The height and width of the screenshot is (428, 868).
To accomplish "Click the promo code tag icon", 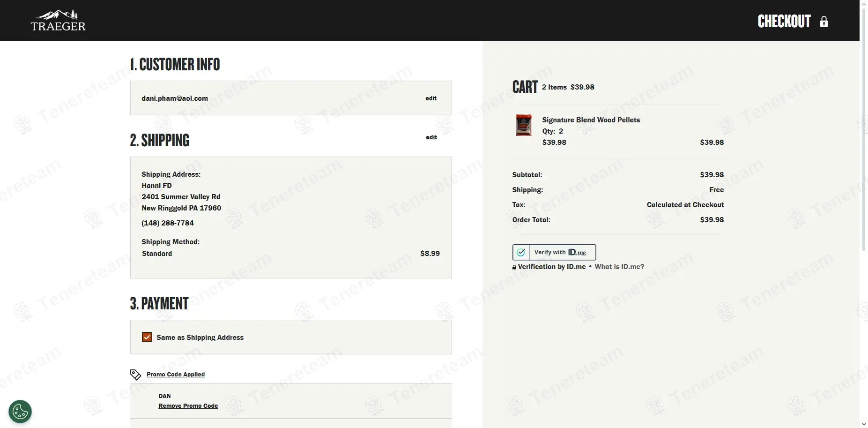I will [135, 375].
